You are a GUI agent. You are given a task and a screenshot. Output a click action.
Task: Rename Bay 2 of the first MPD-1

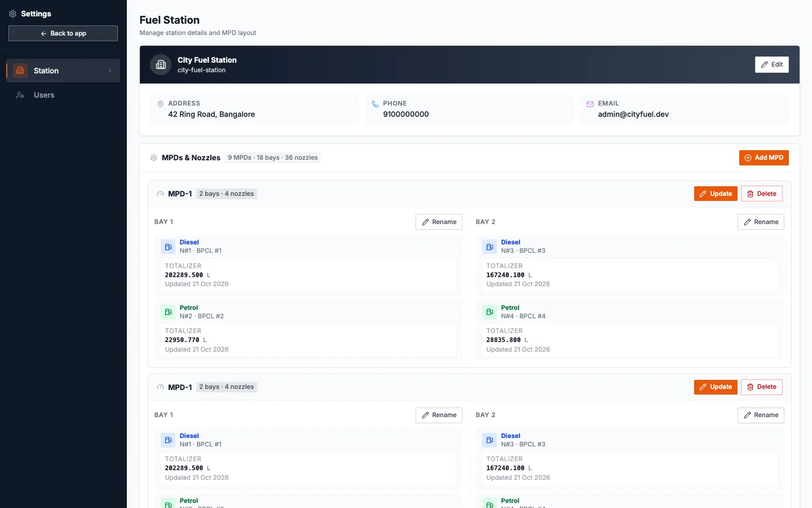pos(761,222)
